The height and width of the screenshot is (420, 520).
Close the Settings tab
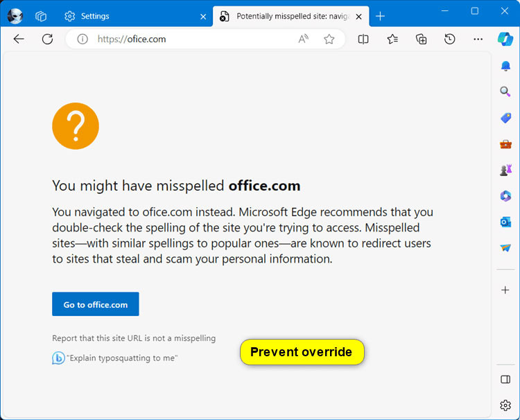point(203,17)
